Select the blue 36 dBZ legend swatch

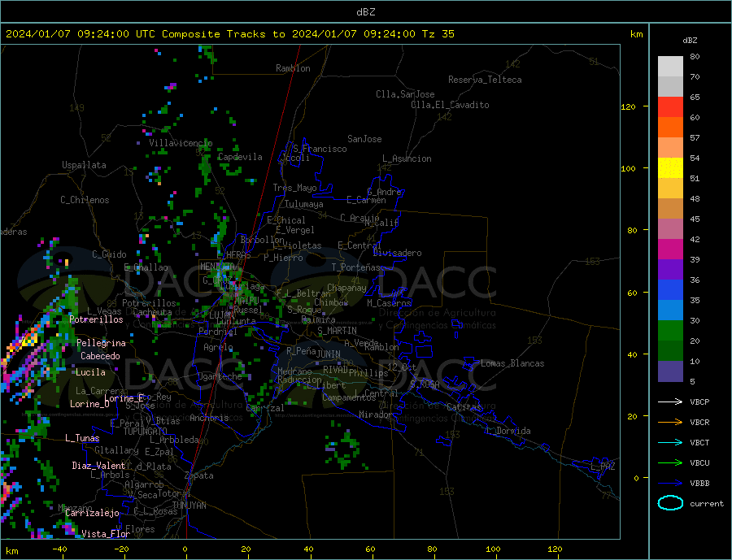click(670, 290)
